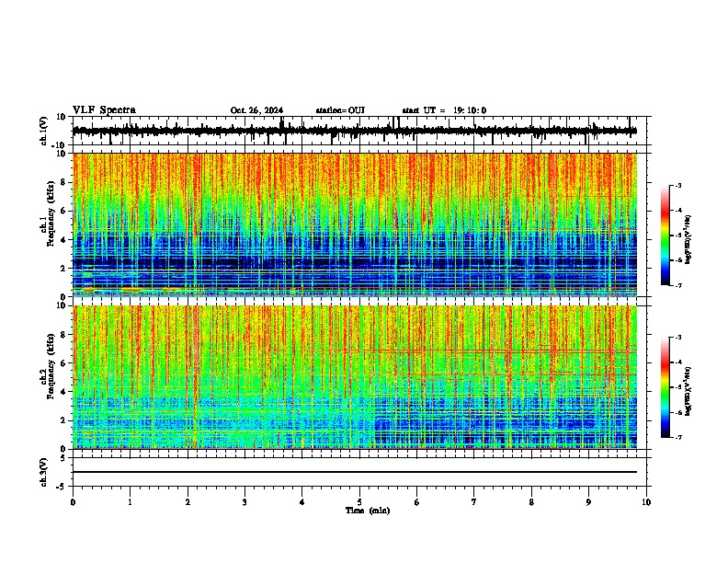Viewport: 728px width, 563px height.
Task: Click the "station=OUI" header label
Action: [340, 110]
